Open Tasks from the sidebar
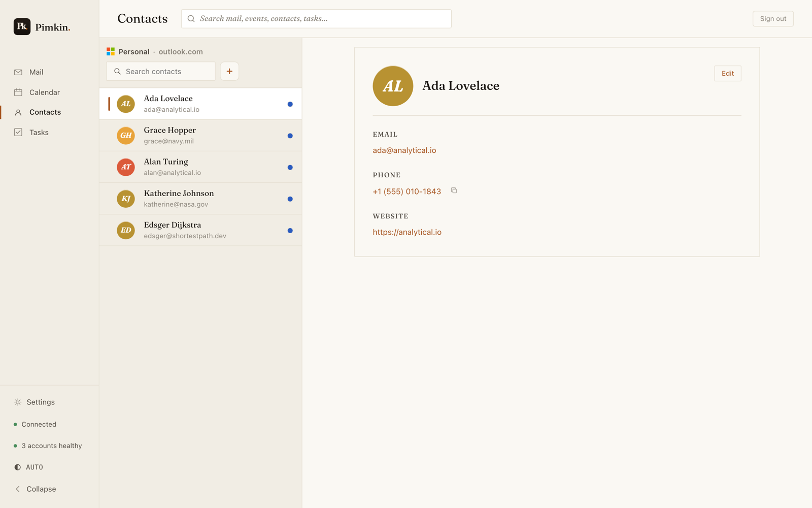The height and width of the screenshot is (508, 812). tap(49, 133)
